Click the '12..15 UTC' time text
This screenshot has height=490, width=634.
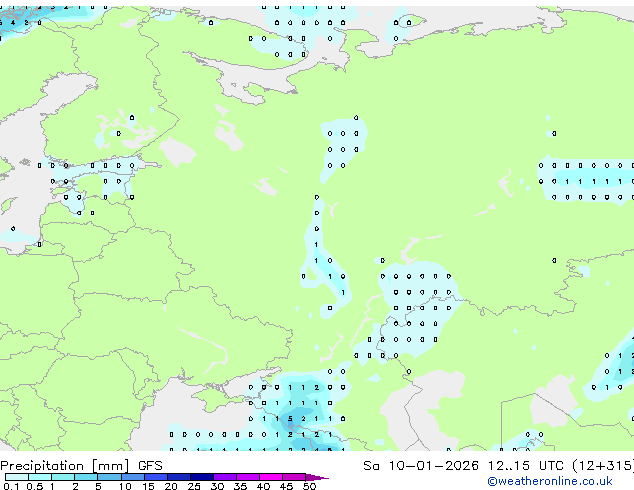pyautogui.click(x=526, y=466)
